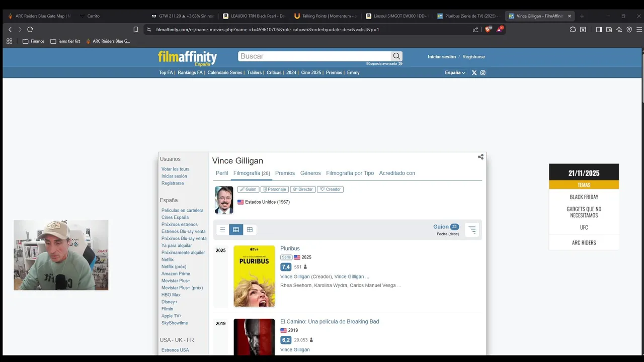Image resolution: width=644 pixels, height=362 pixels.
Task: Open the Finance bookmarks folder
Action: pos(33,41)
